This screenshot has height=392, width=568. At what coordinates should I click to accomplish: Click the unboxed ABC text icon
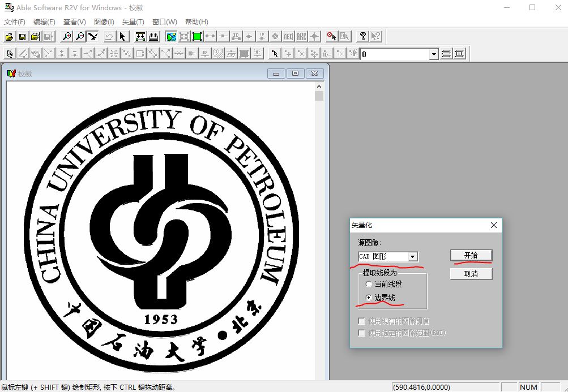(301, 37)
